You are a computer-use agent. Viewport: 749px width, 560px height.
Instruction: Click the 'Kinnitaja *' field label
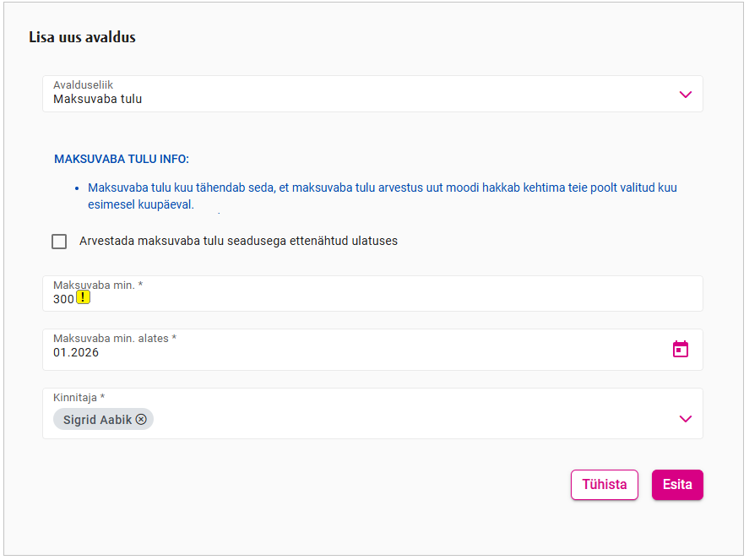(79, 397)
